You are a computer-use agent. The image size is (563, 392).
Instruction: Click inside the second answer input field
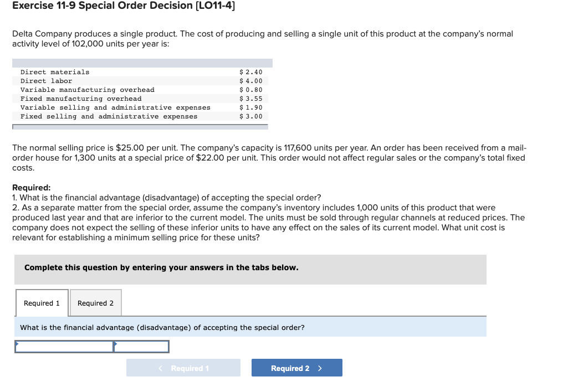pyautogui.click(x=141, y=346)
